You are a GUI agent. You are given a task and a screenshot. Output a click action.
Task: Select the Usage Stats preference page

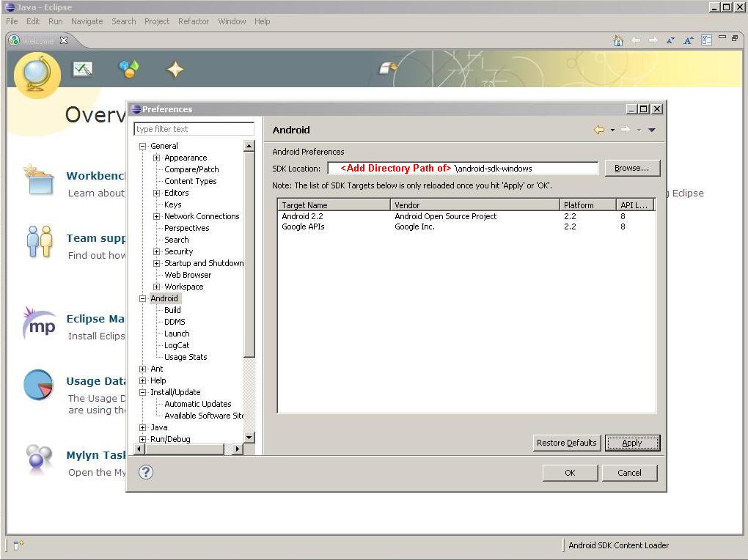pos(186,357)
